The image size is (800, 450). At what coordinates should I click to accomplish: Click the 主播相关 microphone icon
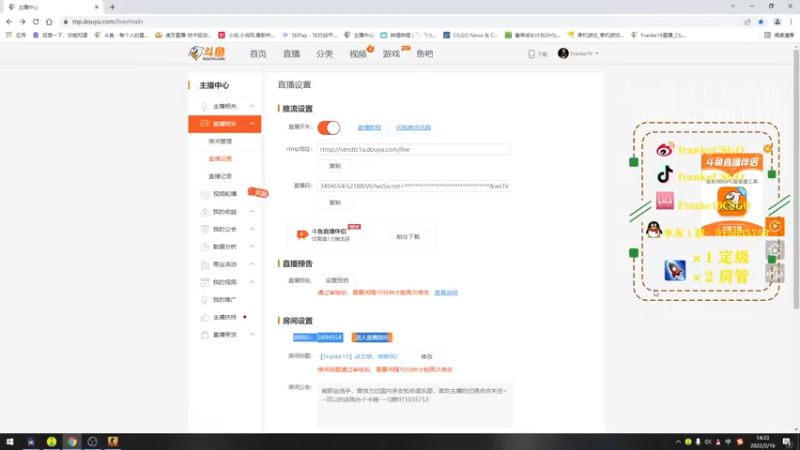(205, 106)
